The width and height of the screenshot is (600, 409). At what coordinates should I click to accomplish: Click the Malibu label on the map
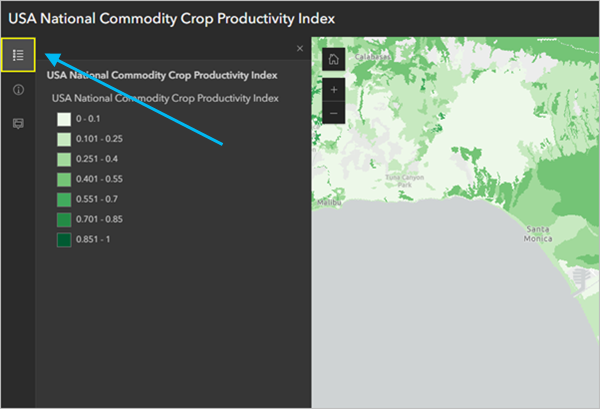tap(326, 202)
